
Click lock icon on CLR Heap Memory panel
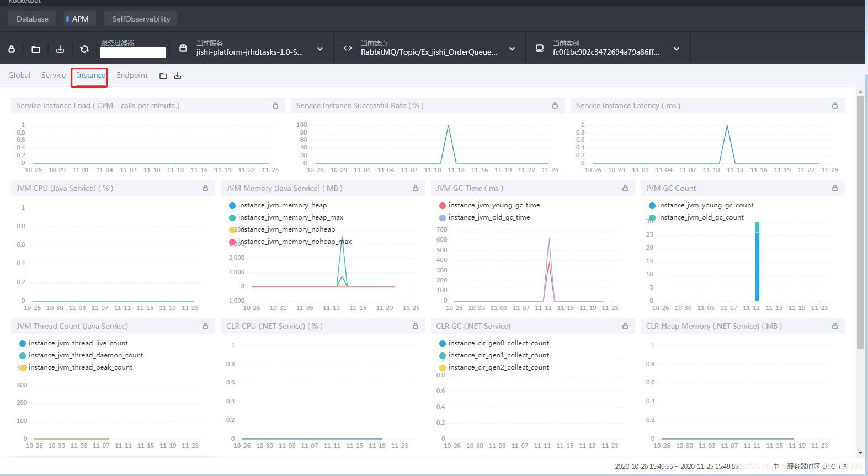(835, 326)
